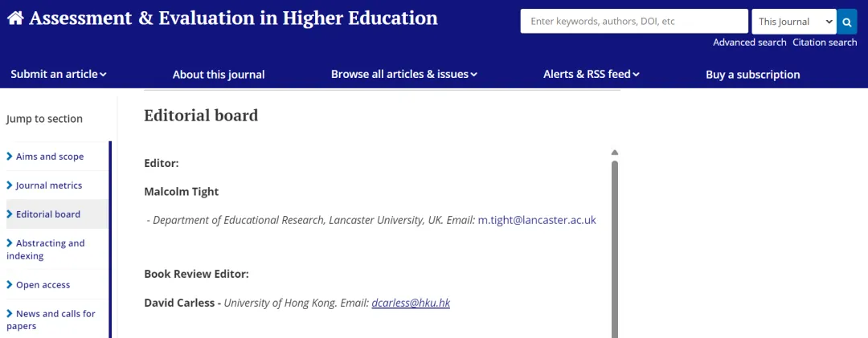The width and height of the screenshot is (868, 338).
Task: Expand the Submit an article menu
Action: (58, 74)
